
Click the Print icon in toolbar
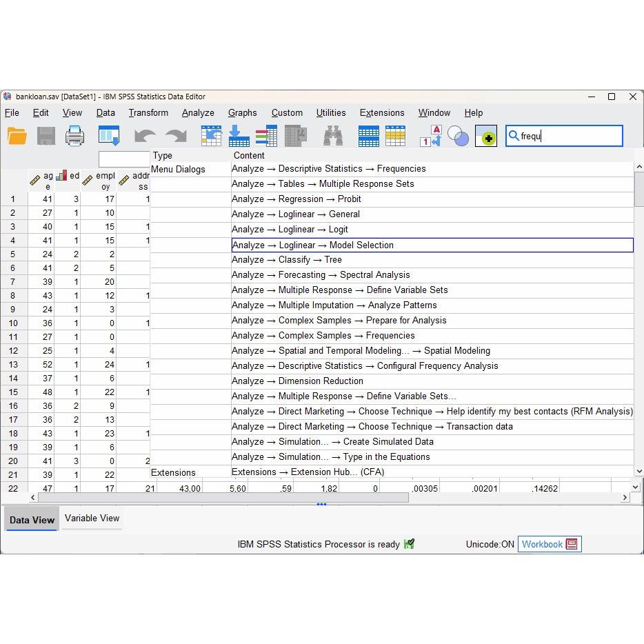click(74, 136)
